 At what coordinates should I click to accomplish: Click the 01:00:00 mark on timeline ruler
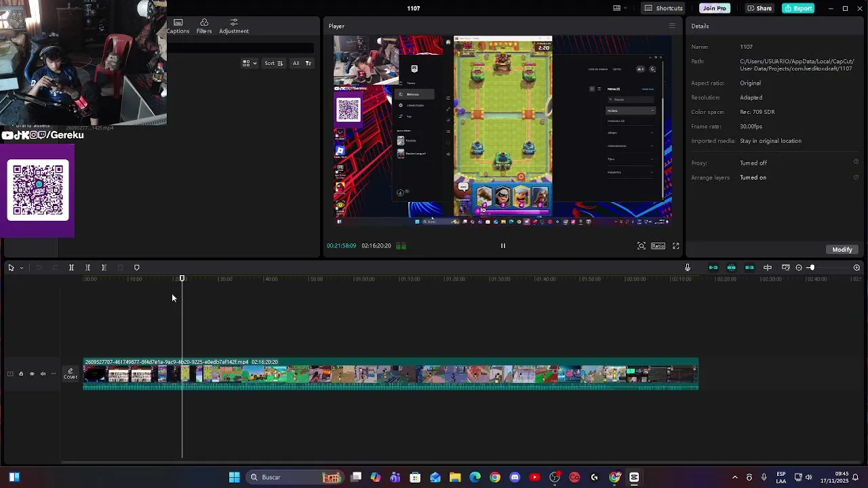365,279
